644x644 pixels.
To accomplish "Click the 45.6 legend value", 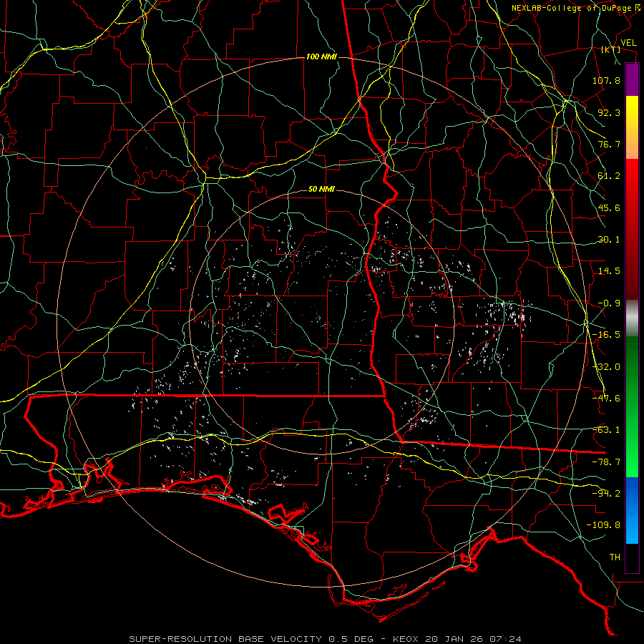I will pos(609,208).
